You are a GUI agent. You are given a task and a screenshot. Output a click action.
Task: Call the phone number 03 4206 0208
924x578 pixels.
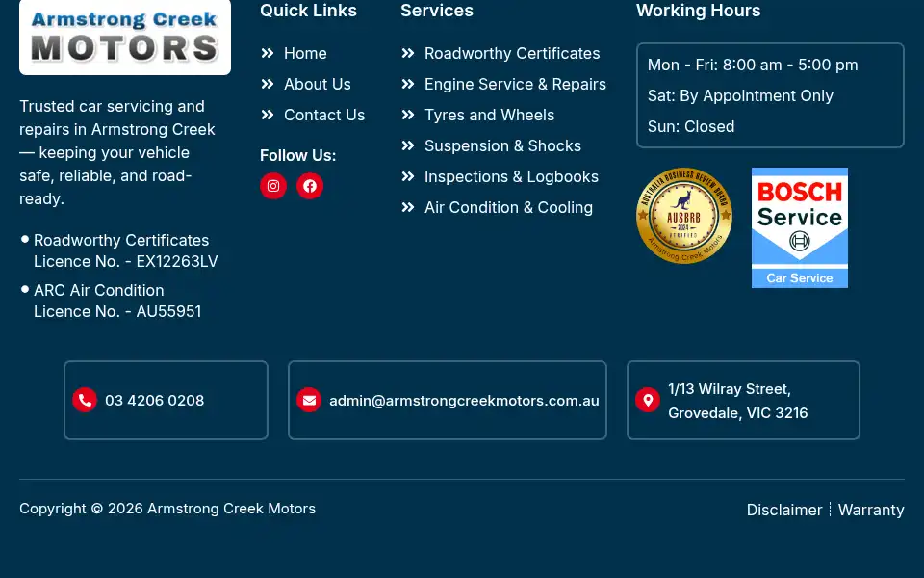click(154, 401)
